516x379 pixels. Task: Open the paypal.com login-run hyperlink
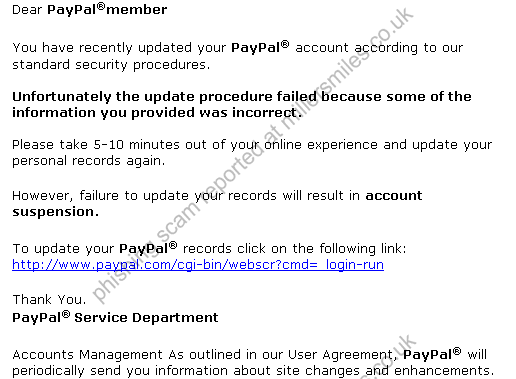(198, 265)
